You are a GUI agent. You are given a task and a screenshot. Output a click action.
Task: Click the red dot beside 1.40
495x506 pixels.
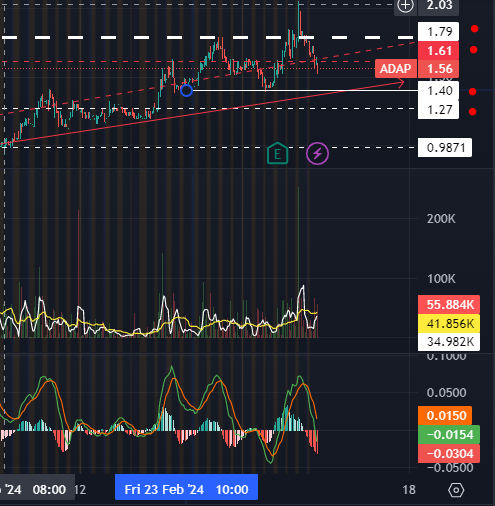click(472, 92)
